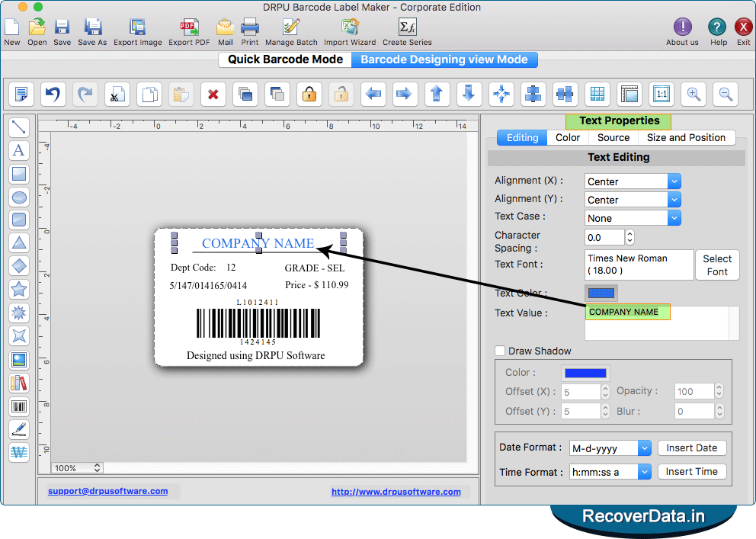This screenshot has height=539, width=756.
Task: Select the barcode on the label
Action: 258,323
